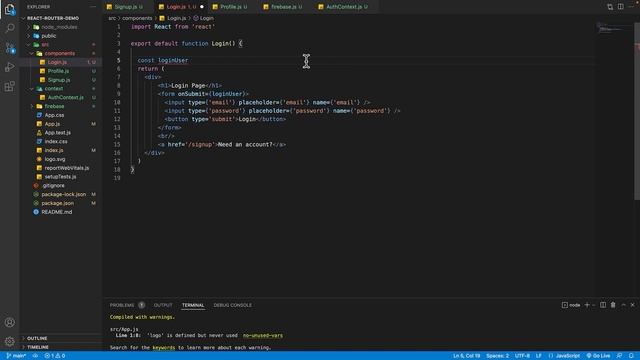Open Signup.js in the file tree

60,80
